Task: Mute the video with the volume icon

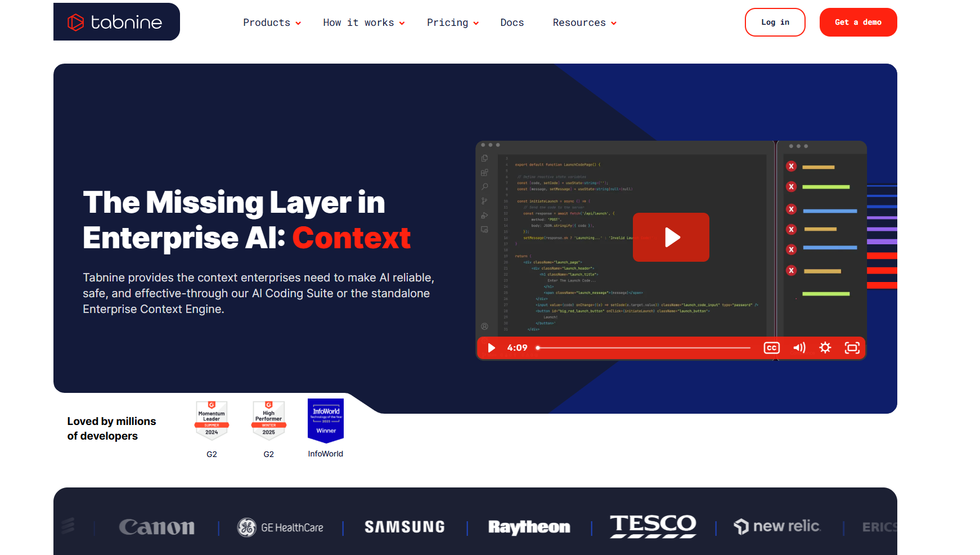Action: click(799, 348)
